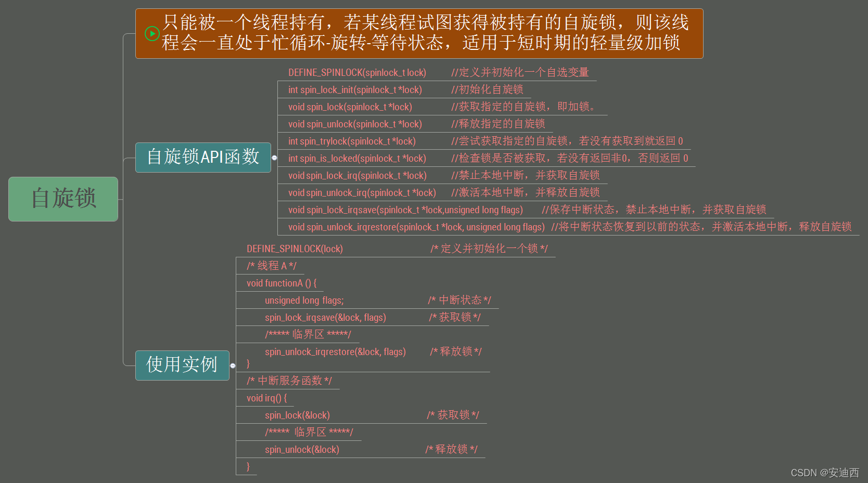Click the unsigned long flags; line

[x=367, y=300]
